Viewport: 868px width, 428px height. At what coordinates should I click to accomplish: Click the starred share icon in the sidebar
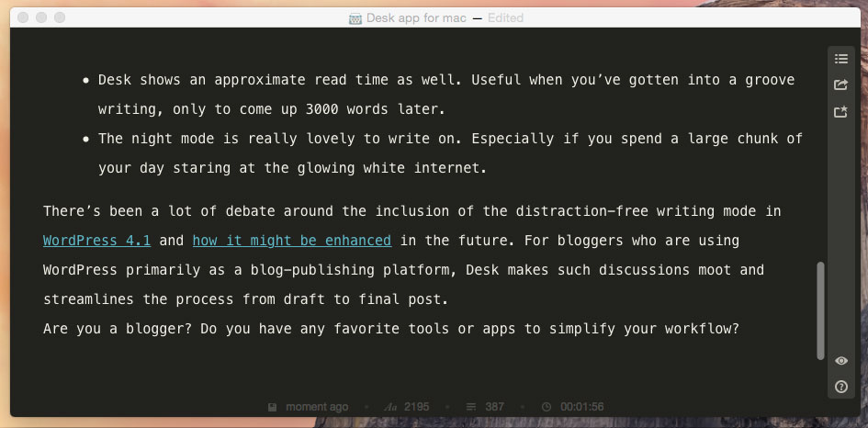(840, 112)
